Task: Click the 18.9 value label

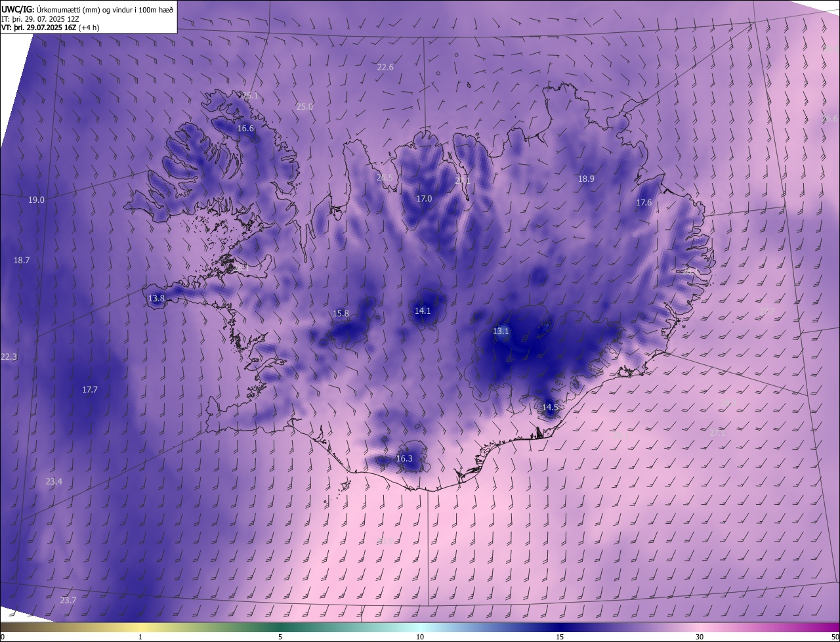Action: tap(586, 179)
